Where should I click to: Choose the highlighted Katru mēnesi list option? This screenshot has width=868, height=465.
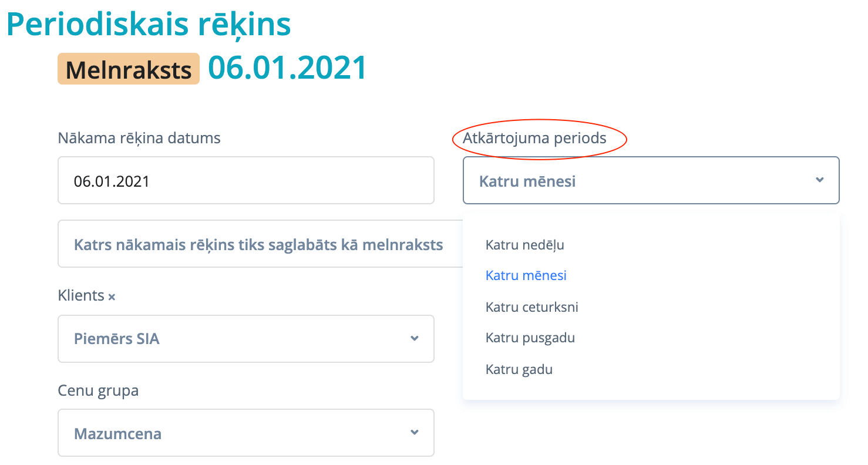coord(526,275)
